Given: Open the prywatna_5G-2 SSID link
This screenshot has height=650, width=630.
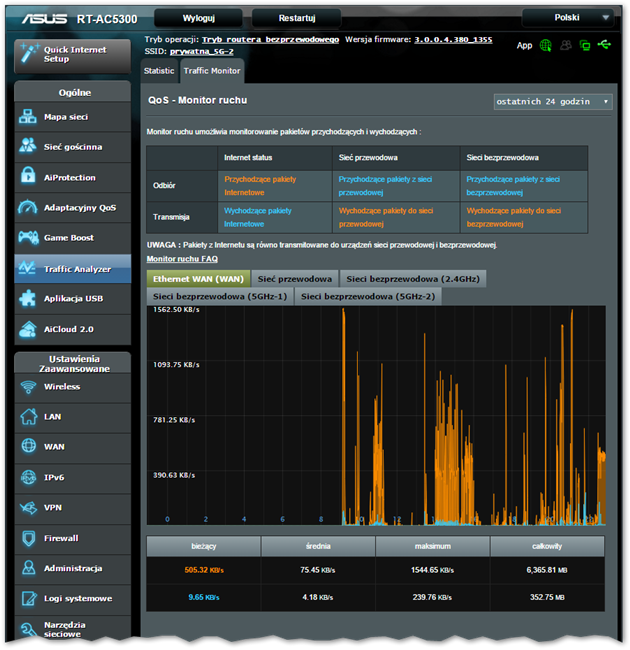Looking at the screenshot, I should (201, 51).
